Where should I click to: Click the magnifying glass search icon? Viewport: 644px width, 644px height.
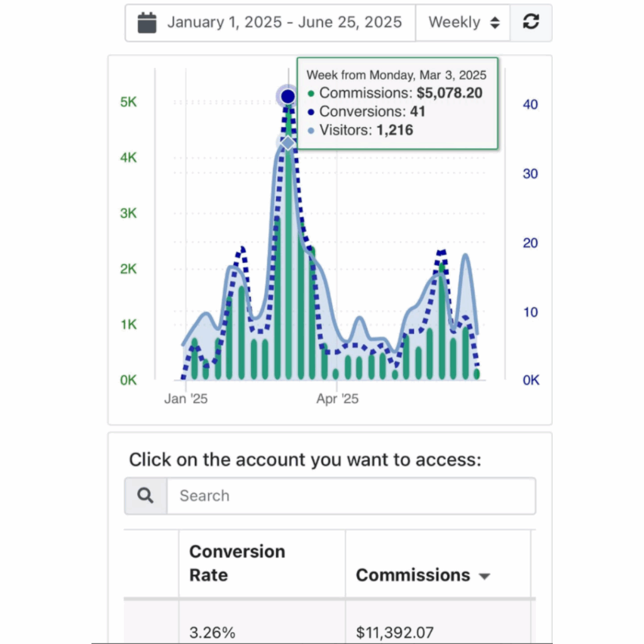click(146, 496)
